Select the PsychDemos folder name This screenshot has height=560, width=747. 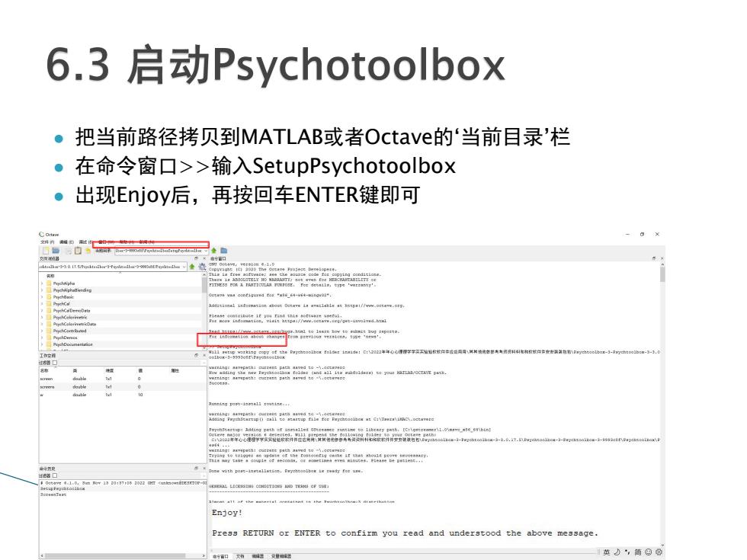(66, 338)
